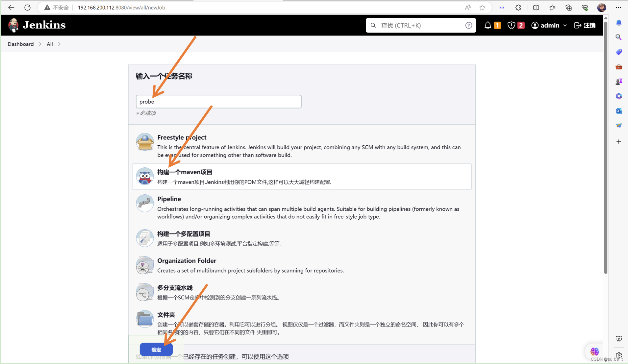The width and height of the screenshot is (628, 364).
Task: Select Freestyle project title
Action: 182,137
